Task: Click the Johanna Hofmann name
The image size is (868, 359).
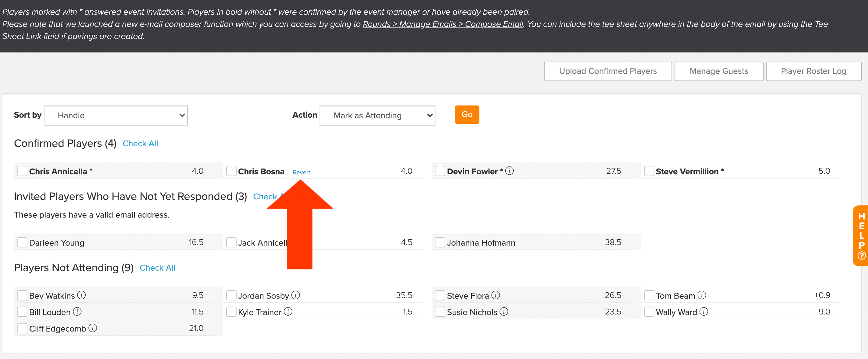Action: [x=481, y=243]
